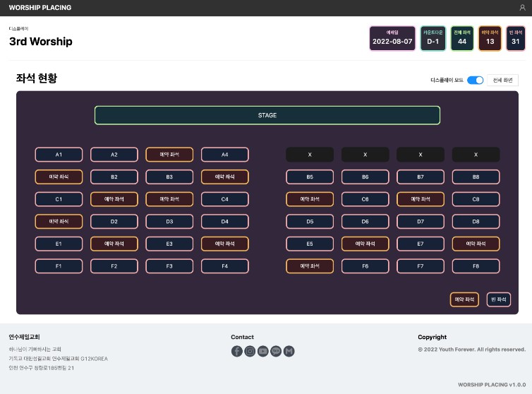Viewport: 532px width, 394px height.
Task: Click reserved seat left of B2
Action: pyautogui.click(x=59, y=177)
